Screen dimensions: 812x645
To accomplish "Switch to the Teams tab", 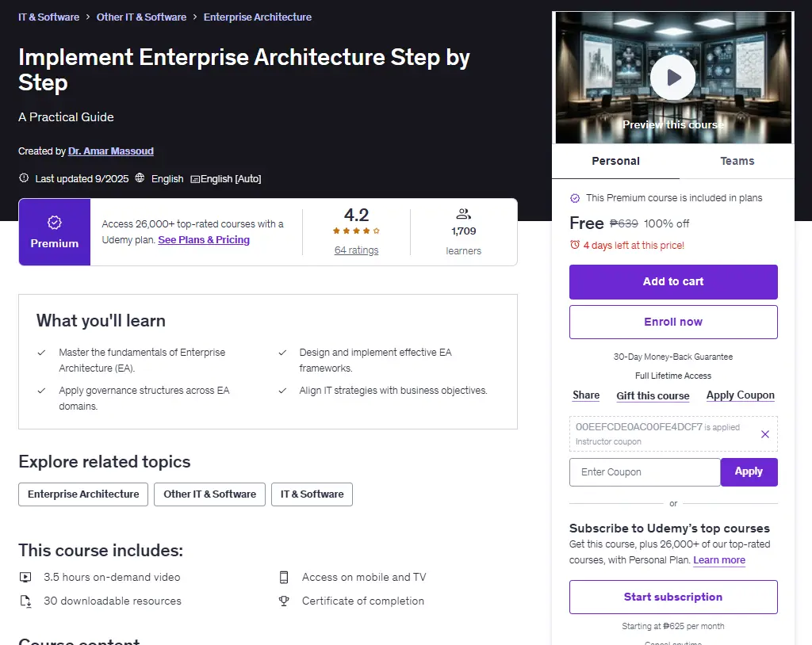I will point(737,161).
